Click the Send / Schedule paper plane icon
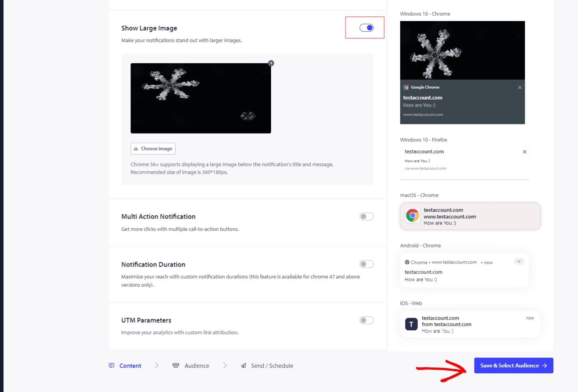The width and height of the screenshot is (578, 392). point(244,365)
